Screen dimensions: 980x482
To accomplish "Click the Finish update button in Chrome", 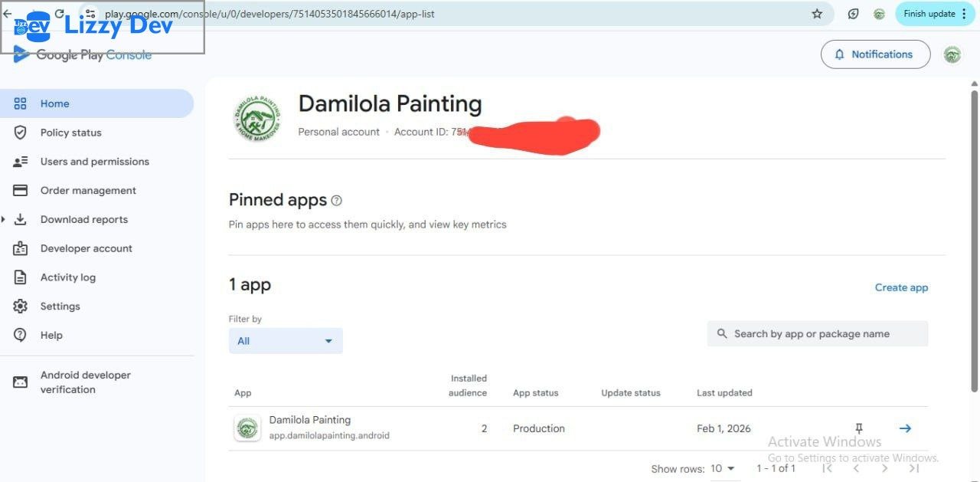I will click(x=929, y=14).
